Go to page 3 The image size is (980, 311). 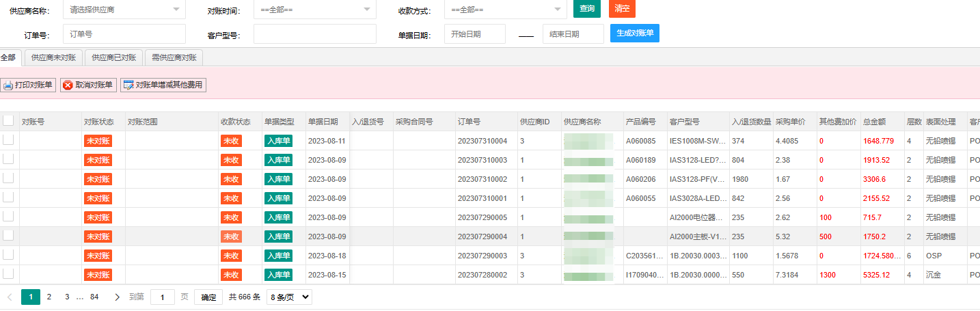pyautogui.click(x=67, y=297)
